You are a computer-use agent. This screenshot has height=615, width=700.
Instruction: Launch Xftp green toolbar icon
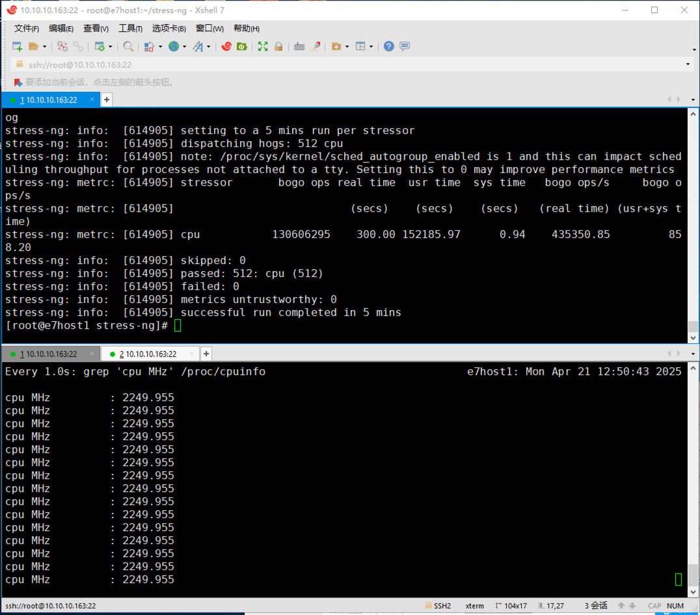[x=242, y=46]
